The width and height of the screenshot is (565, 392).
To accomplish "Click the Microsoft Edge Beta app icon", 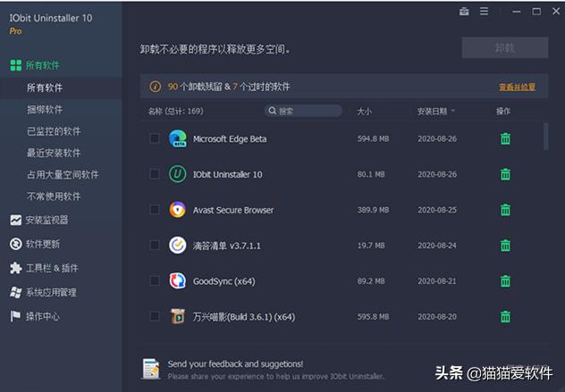I will [178, 138].
